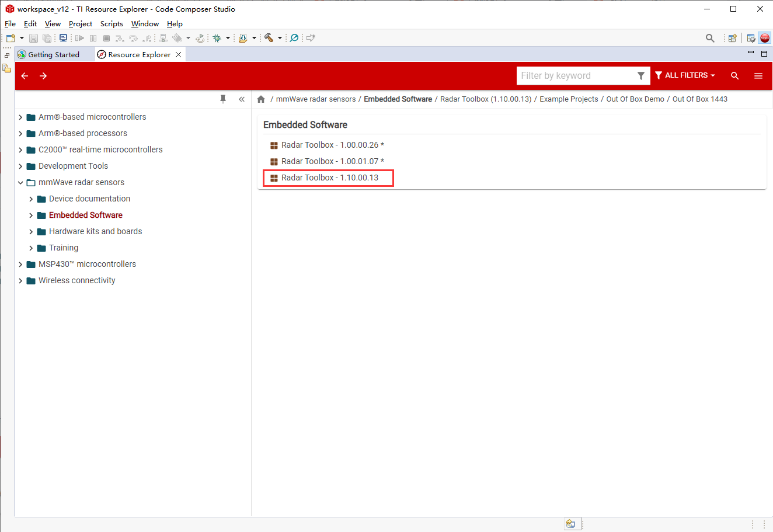The image size is (773, 532).
Task: Go forward in Resource Explorer
Action: tap(43, 76)
